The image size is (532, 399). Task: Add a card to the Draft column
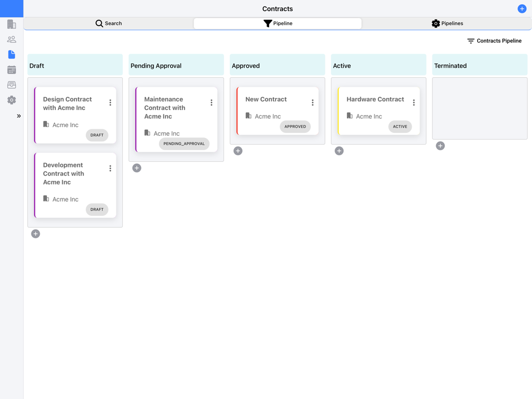[36, 234]
